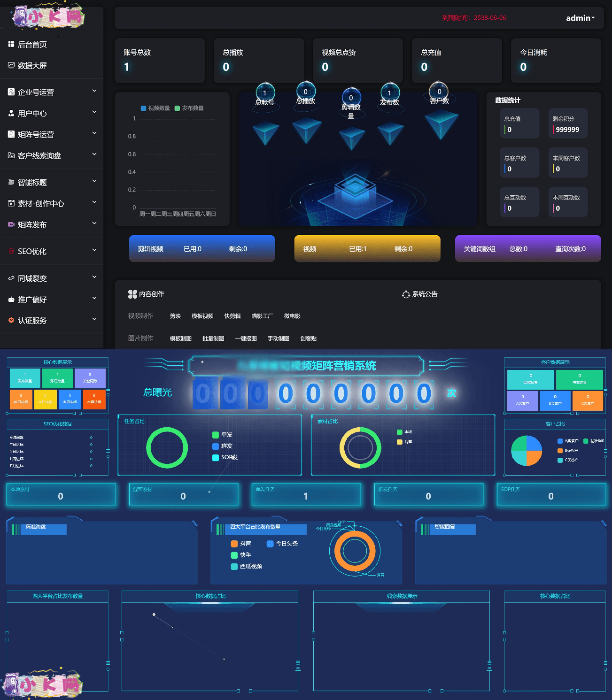Click the orange slice of 客户占比 pie
Screen dimensions: 612x700
(x=534, y=458)
